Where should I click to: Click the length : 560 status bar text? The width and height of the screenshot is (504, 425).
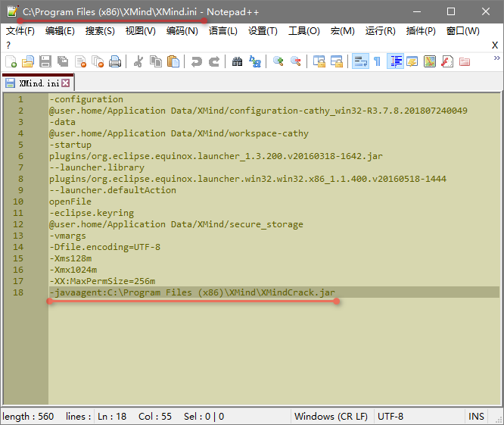[28, 417]
